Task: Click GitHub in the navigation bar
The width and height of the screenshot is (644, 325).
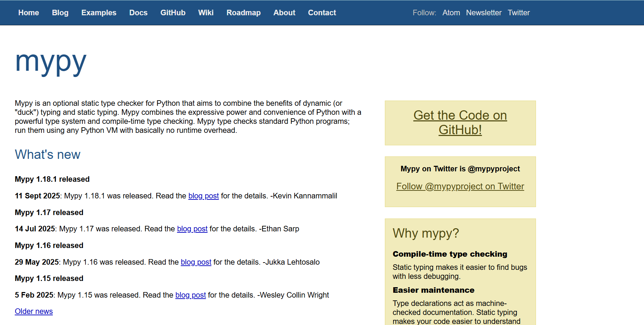Action: [x=173, y=13]
